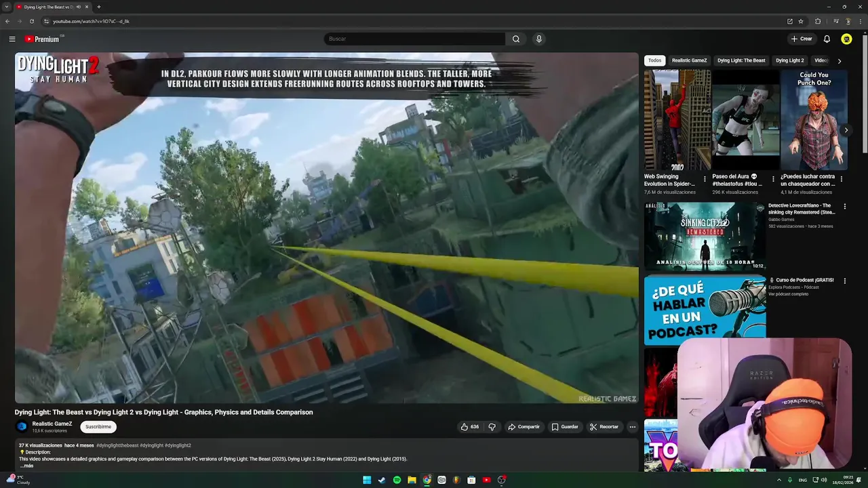The width and height of the screenshot is (868, 488).
Task: Select Dying Light: The Beast chip
Action: coord(741,60)
